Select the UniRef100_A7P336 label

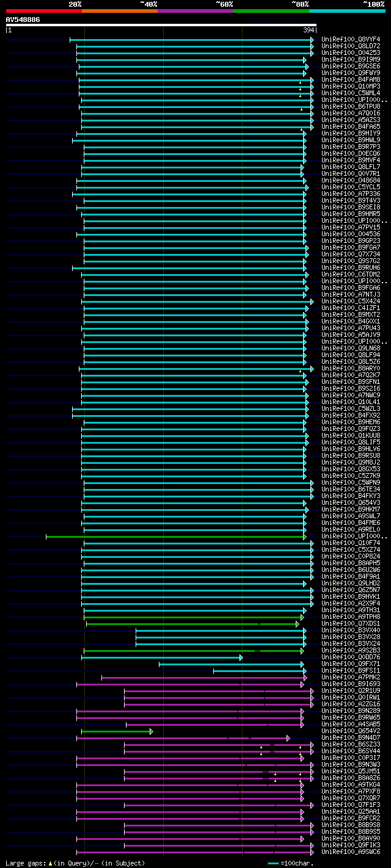click(x=351, y=193)
